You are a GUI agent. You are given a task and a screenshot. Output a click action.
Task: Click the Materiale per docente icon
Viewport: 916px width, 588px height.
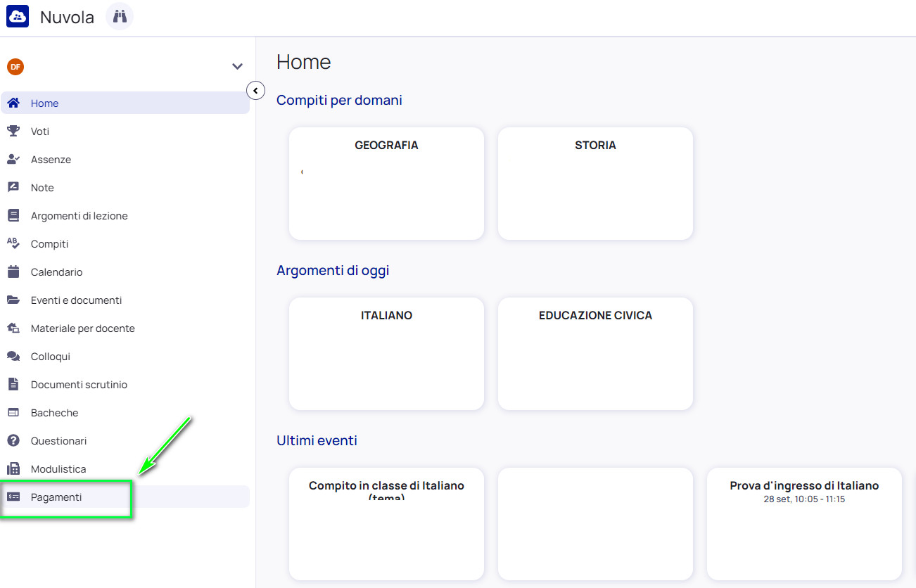[x=13, y=328]
